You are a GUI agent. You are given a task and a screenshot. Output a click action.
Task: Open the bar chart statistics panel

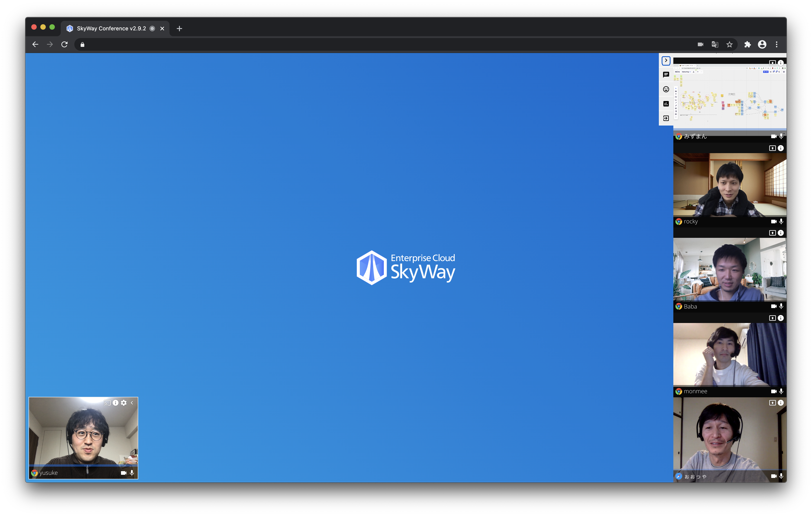point(666,104)
